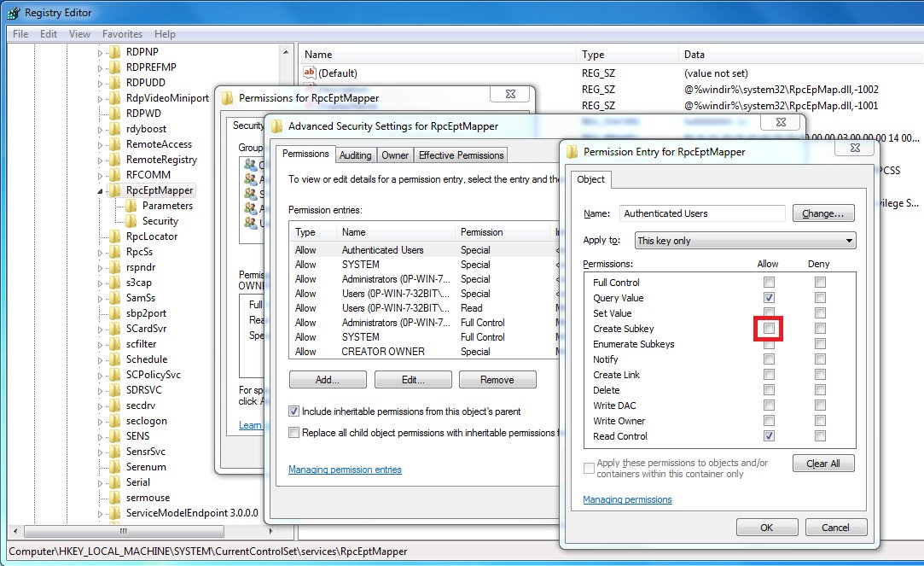Switch to the Effective Permissions tab

tap(461, 155)
